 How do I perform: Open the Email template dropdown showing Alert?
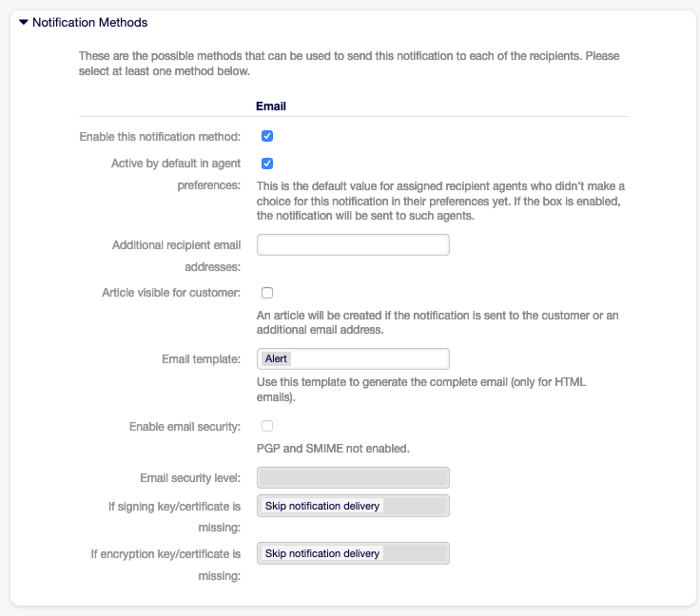coord(353,358)
